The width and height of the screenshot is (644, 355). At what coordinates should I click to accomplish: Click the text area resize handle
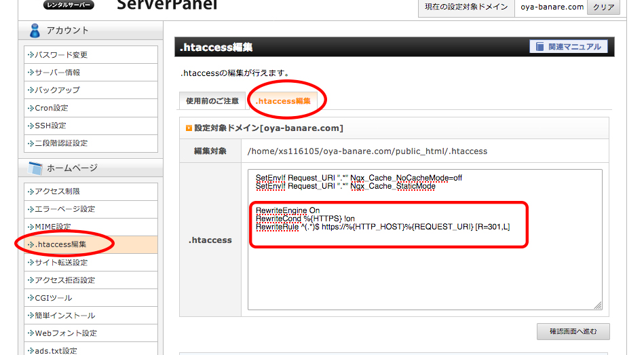(598, 305)
